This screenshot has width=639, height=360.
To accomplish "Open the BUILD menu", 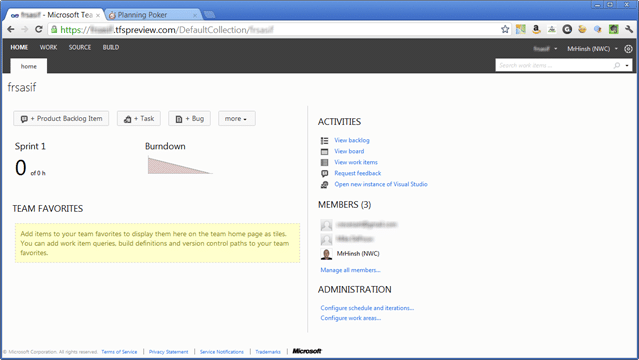I will click(111, 47).
